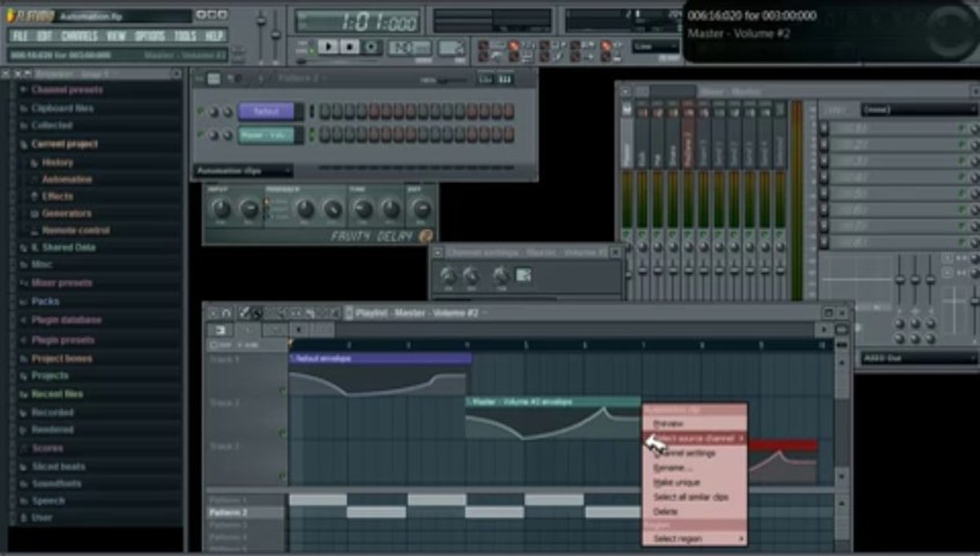Toggle enable LED on effect slot 1
Image resolution: width=980 pixels, height=556 pixels.
coord(962,127)
